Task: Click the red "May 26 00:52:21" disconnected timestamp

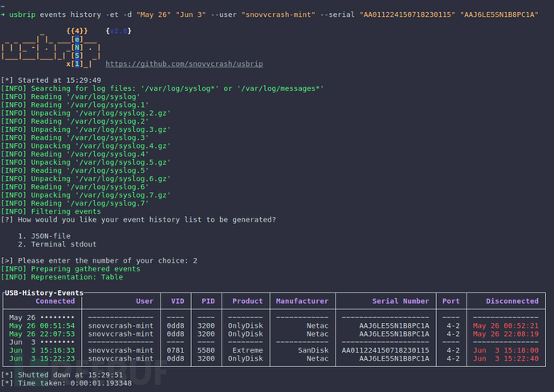Action: pyautogui.click(x=506, y=325)
